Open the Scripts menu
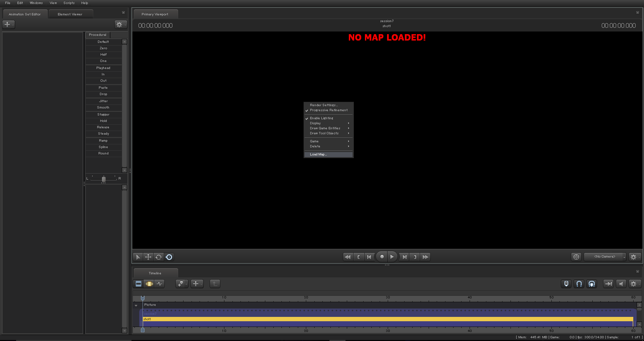644x341 pixels. (x=69, y=3)
